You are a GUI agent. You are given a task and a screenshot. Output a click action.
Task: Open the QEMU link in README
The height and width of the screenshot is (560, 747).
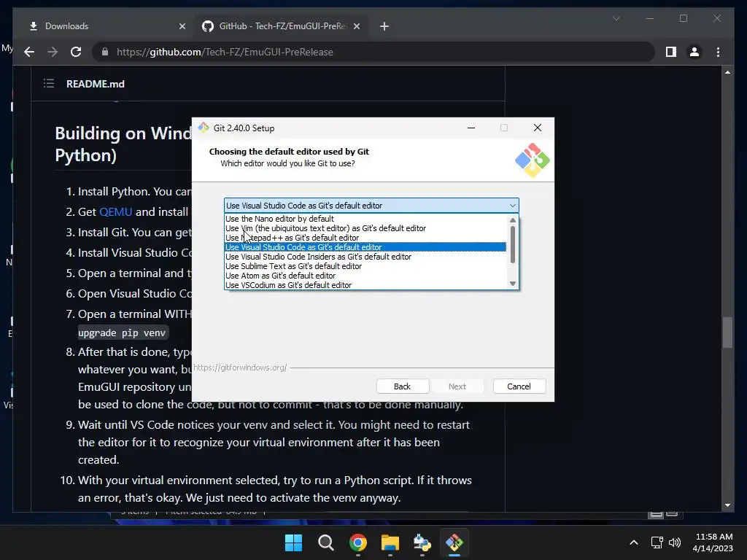pos(116,212)
